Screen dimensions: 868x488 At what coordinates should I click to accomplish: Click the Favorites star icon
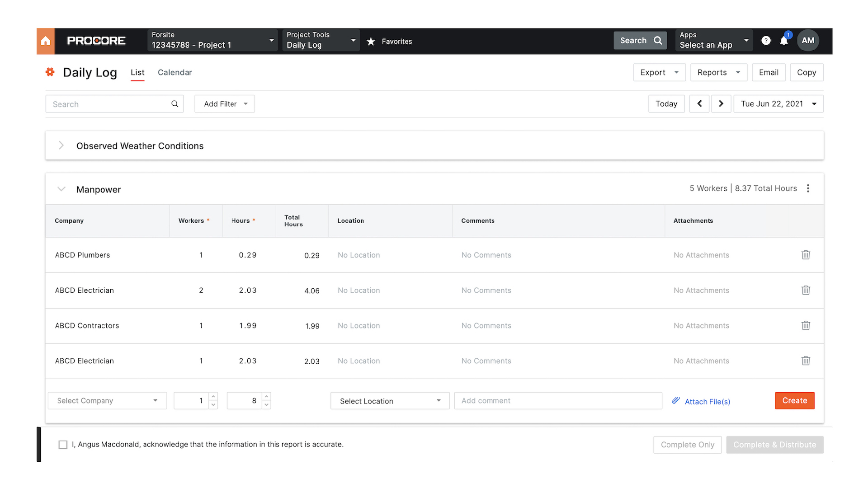click(x=371, y=42)
